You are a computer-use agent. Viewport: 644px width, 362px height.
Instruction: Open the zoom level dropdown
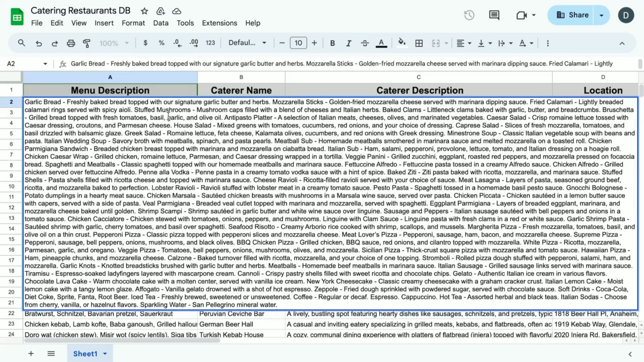point(114,43)
